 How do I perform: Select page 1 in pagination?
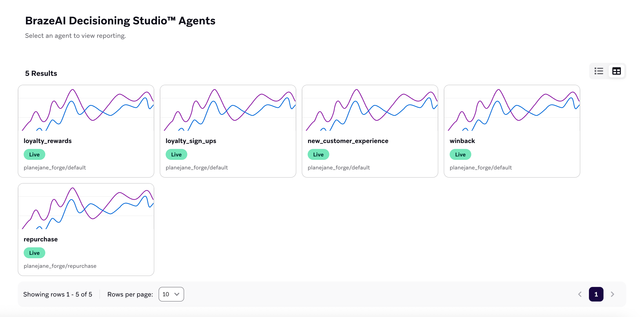click(596, 294)
